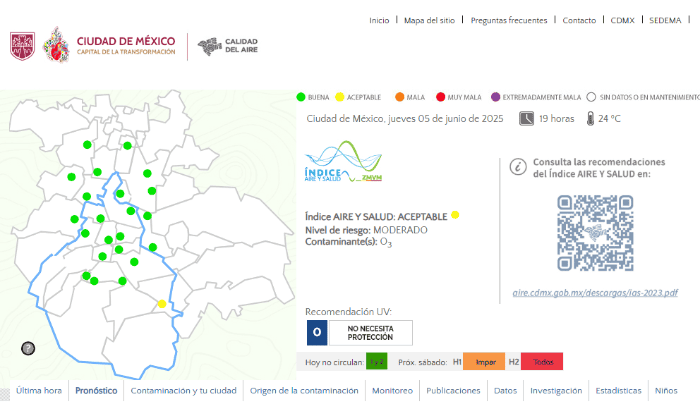Screen dimensions: 700x404
Task: Click the Calidad del Aire logo
Action: pos(230,46)
